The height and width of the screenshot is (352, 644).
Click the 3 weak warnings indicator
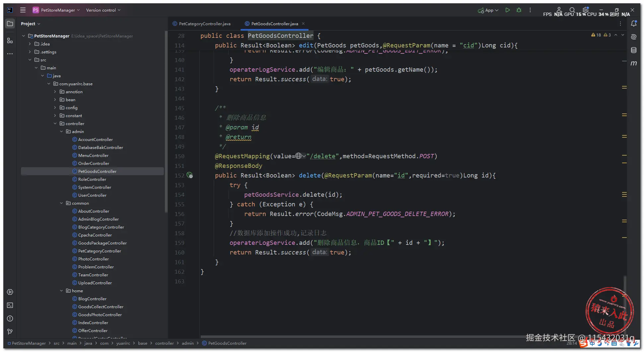click(607, 35)
